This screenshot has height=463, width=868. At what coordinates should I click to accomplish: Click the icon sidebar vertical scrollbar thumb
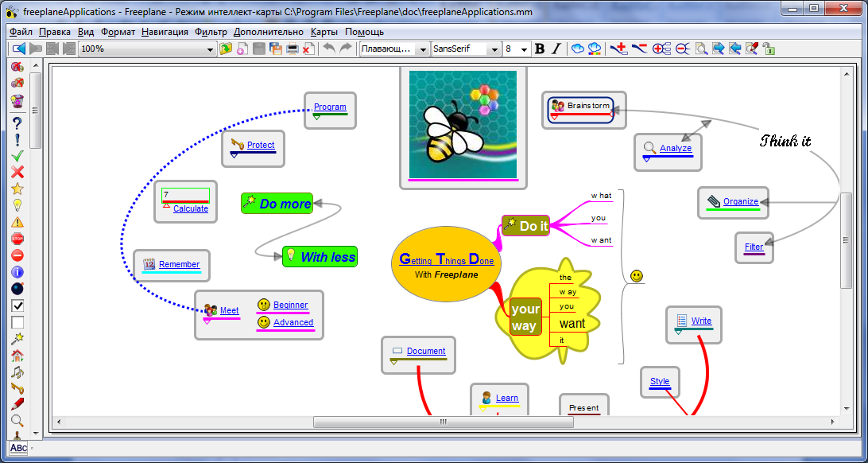click(36, 111)
